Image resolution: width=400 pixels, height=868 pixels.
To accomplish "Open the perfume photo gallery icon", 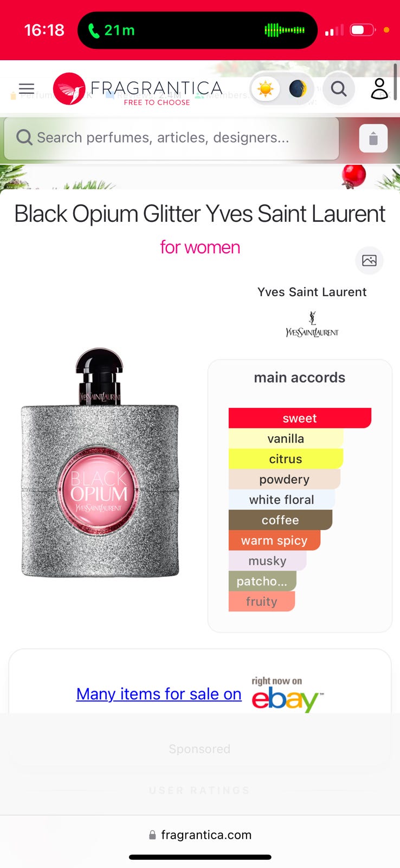I will point(370,260).
